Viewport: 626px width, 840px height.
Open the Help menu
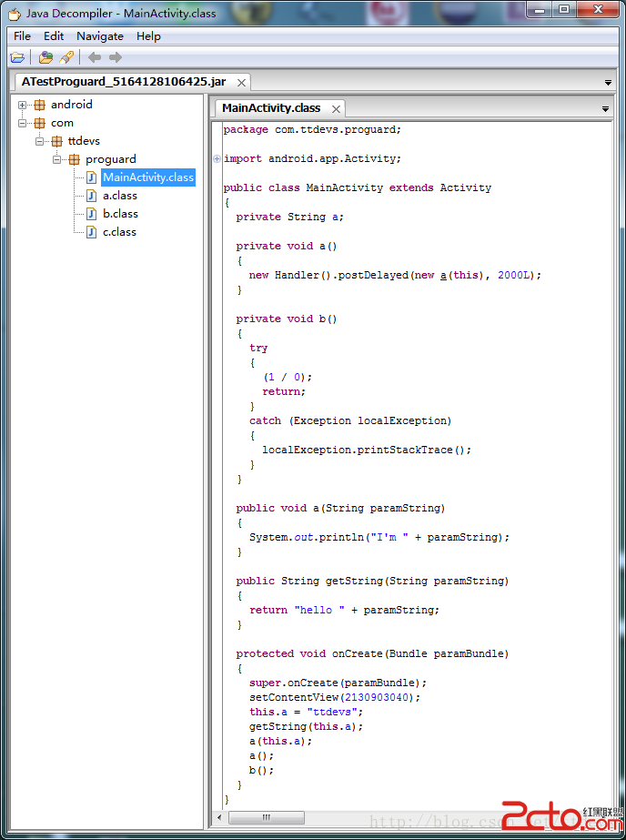148,36
